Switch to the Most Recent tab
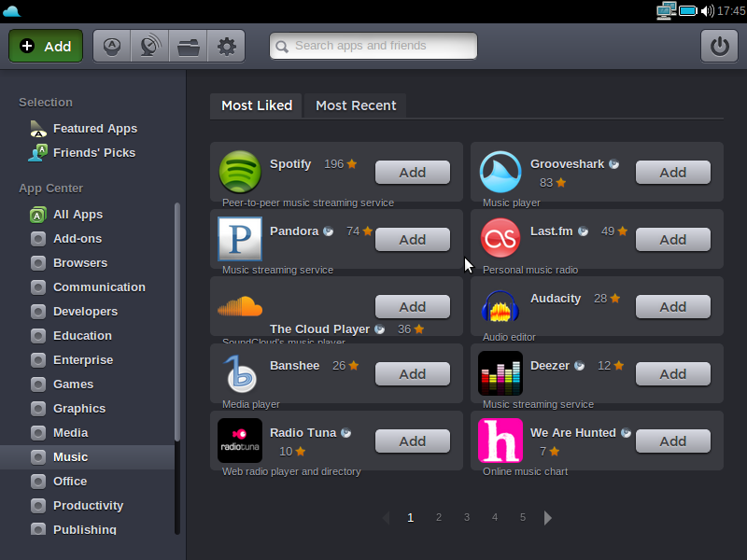The image size is (747, 560). tap(356, 105)
